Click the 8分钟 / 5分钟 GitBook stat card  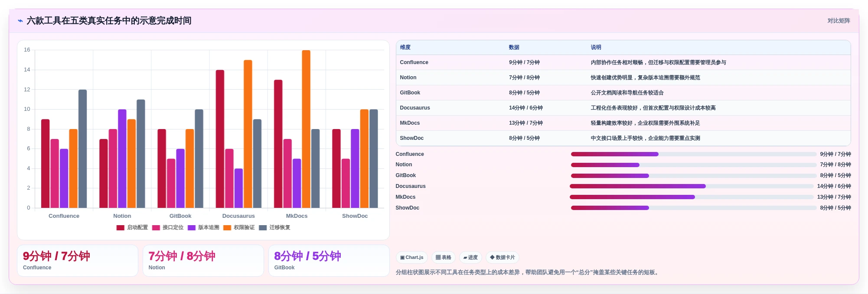point(329,261)
